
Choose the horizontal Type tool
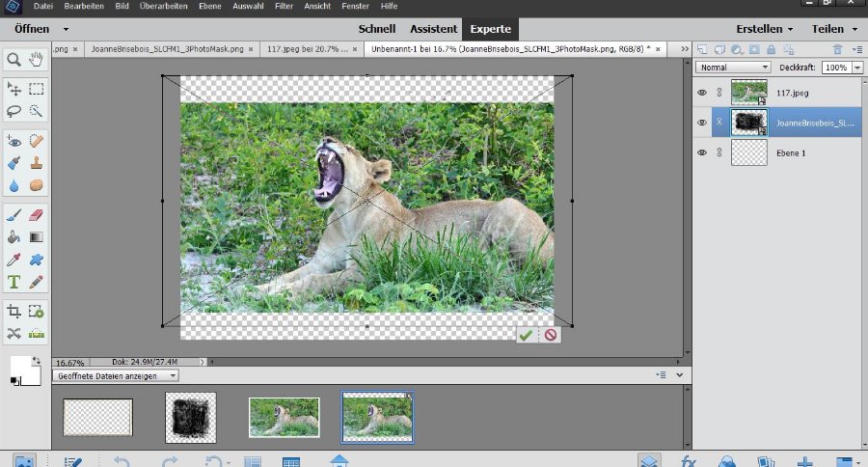pyautogui.click(x=14, y=283)
